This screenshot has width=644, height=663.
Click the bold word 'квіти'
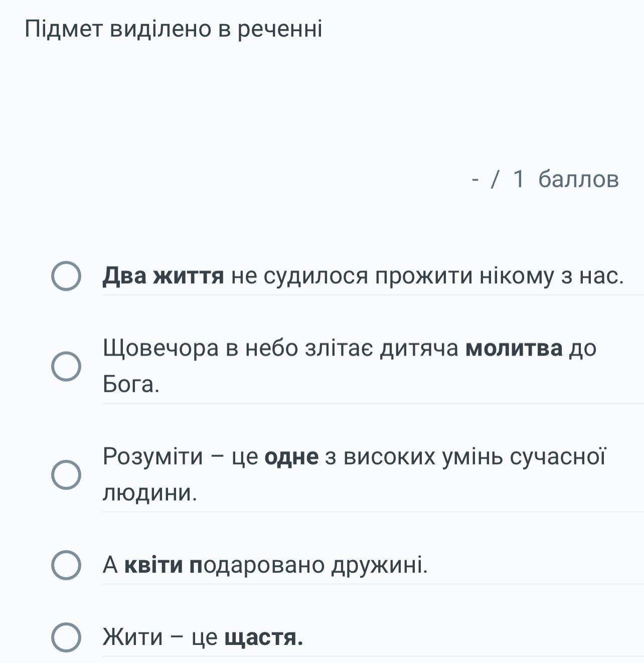point(154,565)
